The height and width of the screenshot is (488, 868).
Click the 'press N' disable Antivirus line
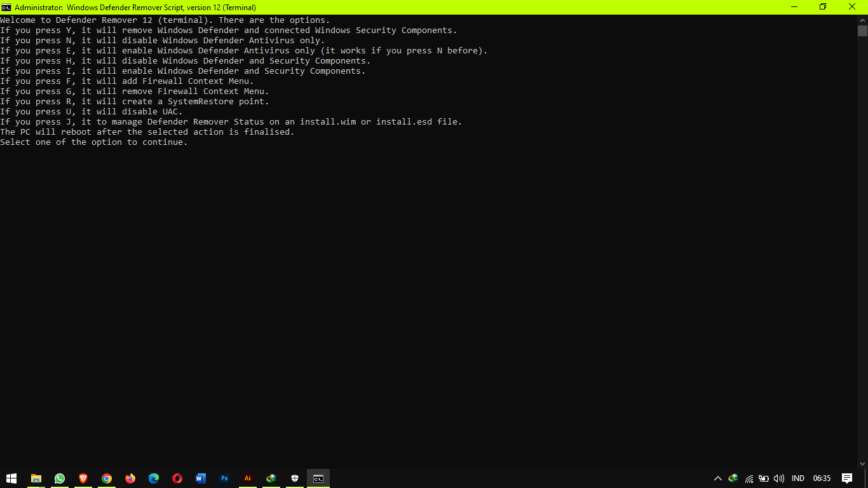click(x=163, y=41)
